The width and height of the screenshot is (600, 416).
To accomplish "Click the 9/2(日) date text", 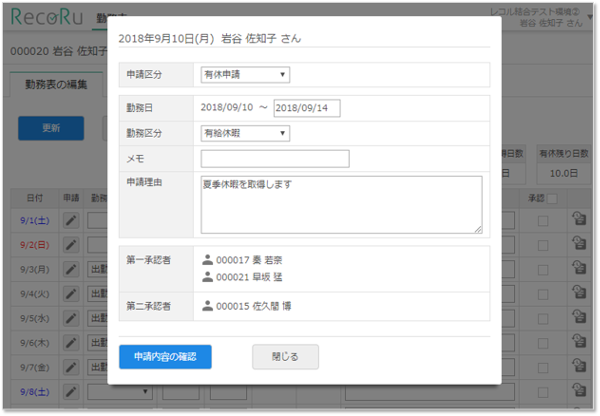I will coord(35,245).
